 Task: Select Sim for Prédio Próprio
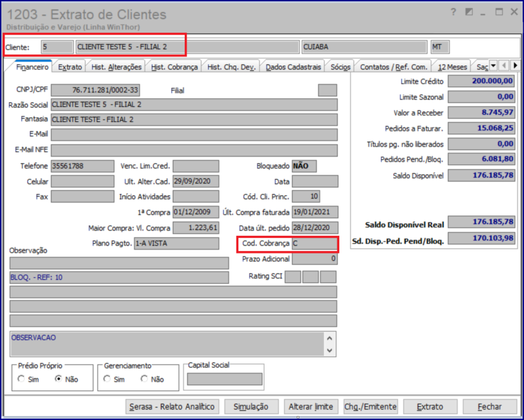22,379
